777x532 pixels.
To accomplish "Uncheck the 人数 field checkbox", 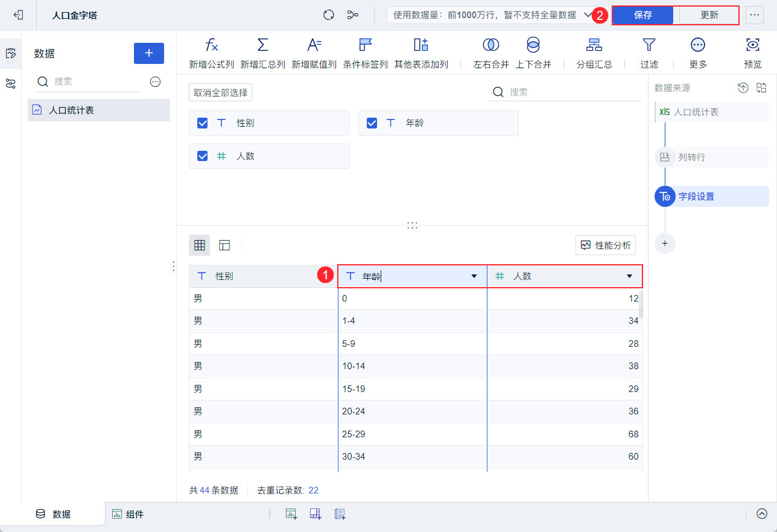I will pos(203,156).
